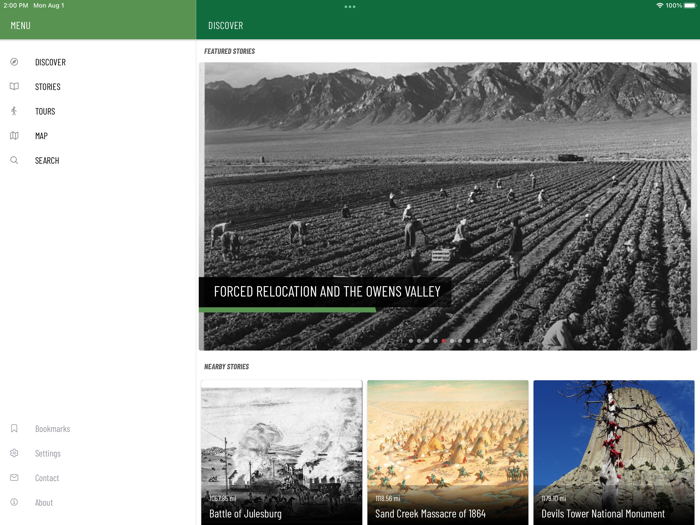Viewport: 700px width, 525px height.
Task: Open the Devils Tower National Monument card
Action: [x=614, y=453]
